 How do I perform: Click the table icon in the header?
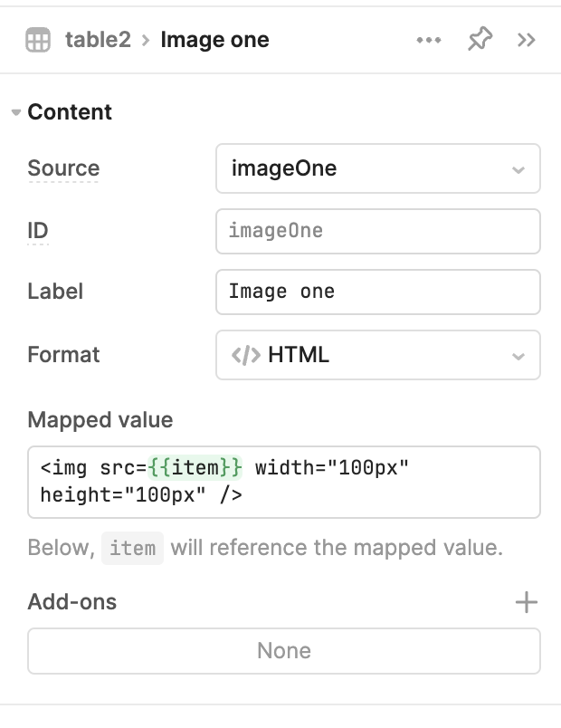point(38,41)
